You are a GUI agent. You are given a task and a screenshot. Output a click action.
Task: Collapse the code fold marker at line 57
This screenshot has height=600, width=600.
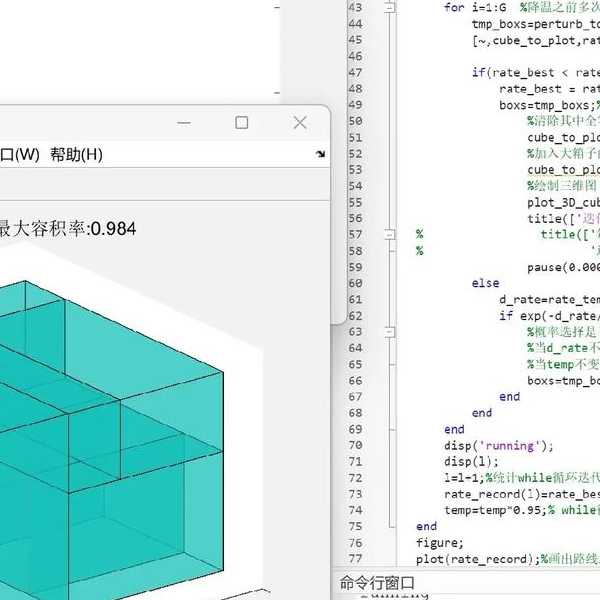(x=390, y=234)
